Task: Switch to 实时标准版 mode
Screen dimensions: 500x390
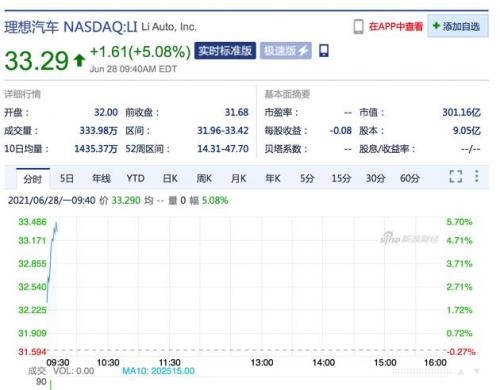Action: click(x=225, y=51)
